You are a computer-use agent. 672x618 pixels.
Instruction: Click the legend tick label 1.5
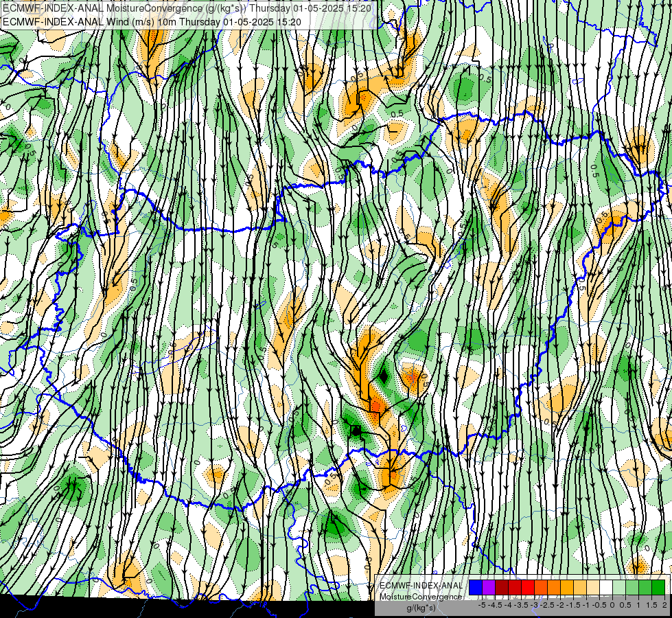pyautogui.click(x=651, y=605)
